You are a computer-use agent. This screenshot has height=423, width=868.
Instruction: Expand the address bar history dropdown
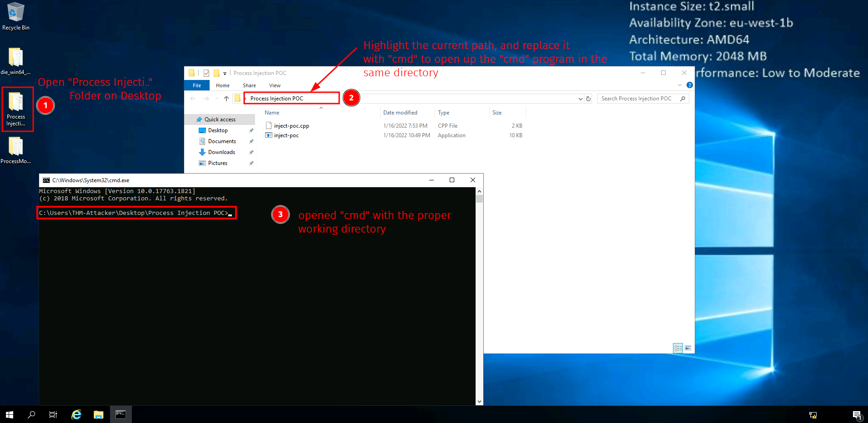580,99
